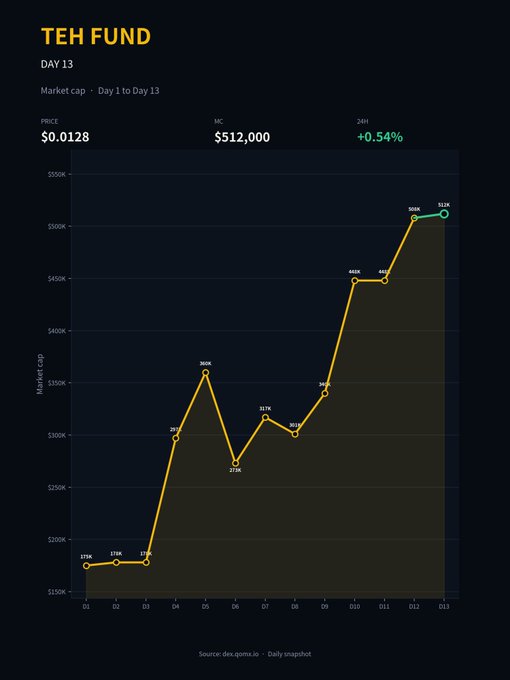The width and height of the screenshot is (510, 680).
Task: Click the 508K value label
Action: [414, 209]
